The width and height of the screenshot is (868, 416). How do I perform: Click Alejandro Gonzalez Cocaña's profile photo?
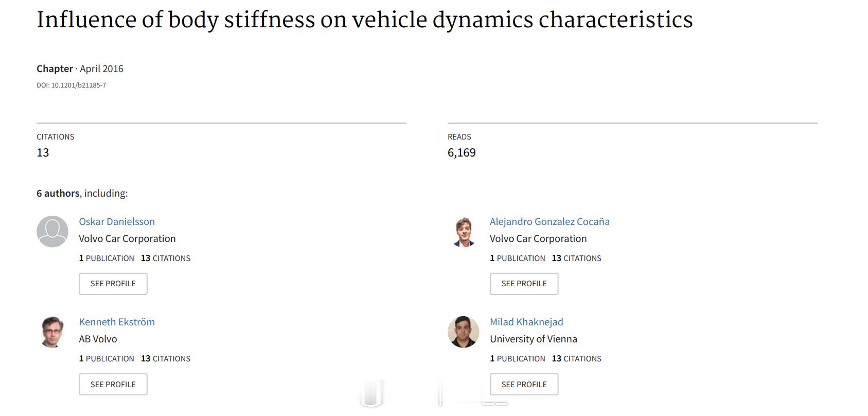(464, 232)
